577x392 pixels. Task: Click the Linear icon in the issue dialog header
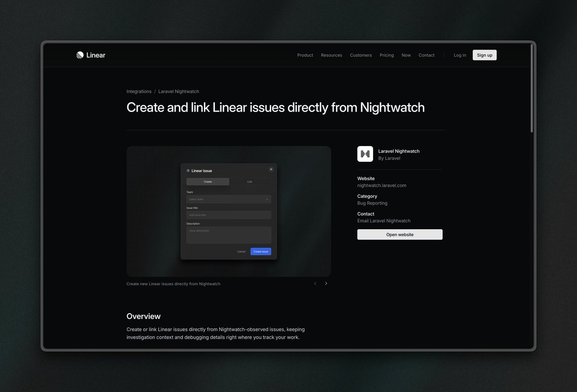(x=188, y=171)
